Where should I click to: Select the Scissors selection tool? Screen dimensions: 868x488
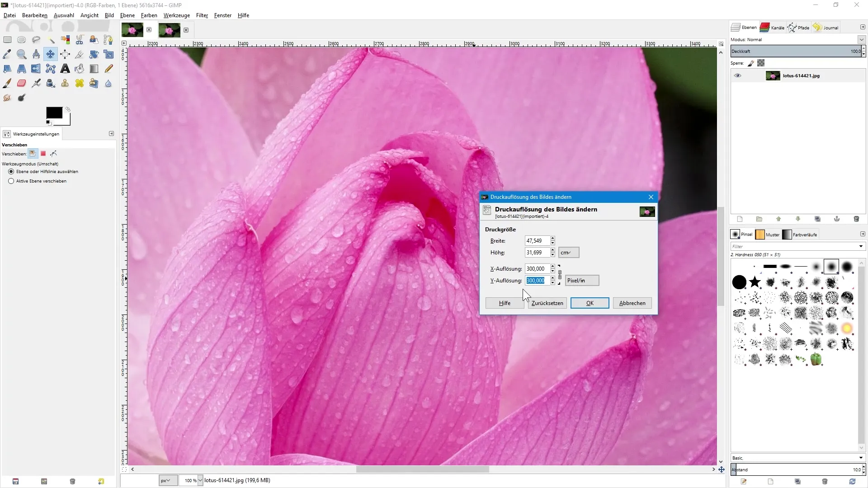[x=80, y=40]
